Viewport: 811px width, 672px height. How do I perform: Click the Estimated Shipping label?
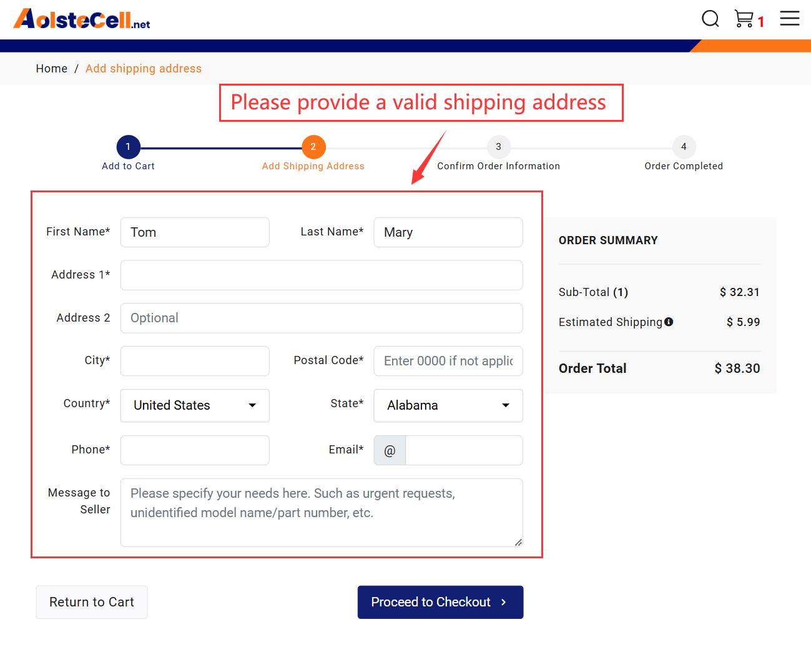(611, 322)
